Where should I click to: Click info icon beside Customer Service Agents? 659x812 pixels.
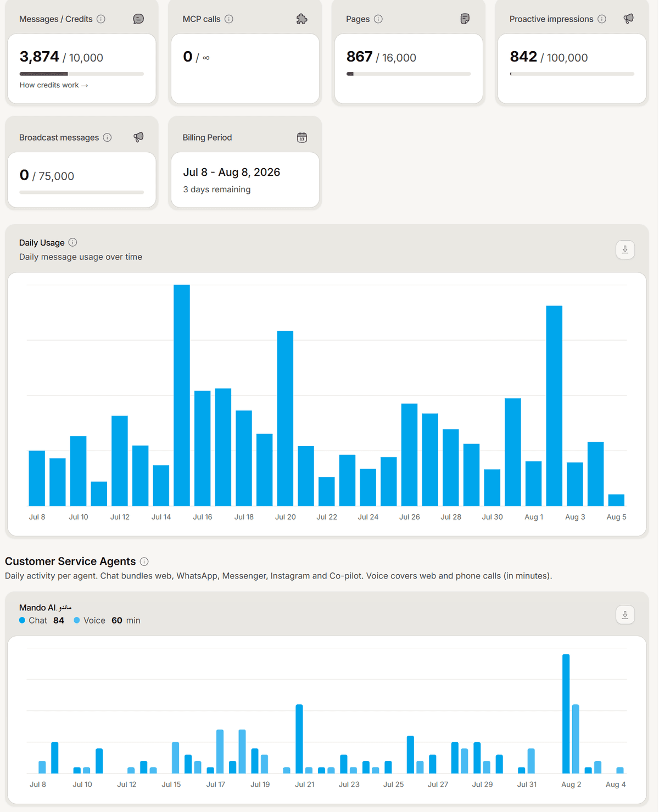[144, 561]
